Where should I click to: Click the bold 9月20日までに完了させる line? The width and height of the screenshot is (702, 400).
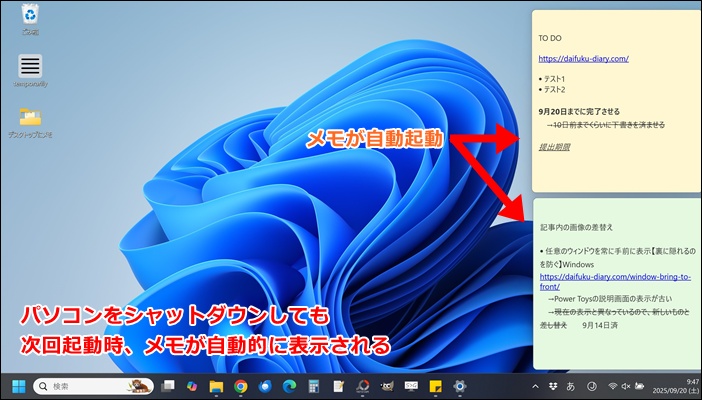click(x=579, y=112)
